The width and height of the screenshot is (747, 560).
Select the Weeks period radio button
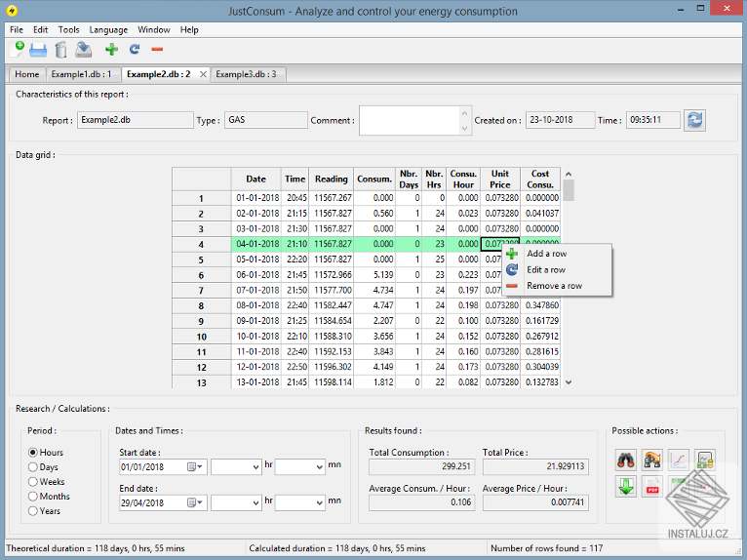click(33, 482)
